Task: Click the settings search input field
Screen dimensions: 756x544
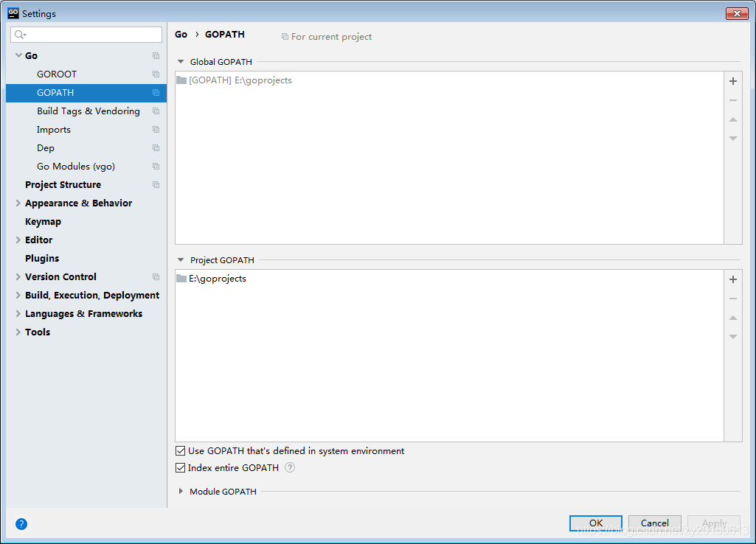Action: 86,35
